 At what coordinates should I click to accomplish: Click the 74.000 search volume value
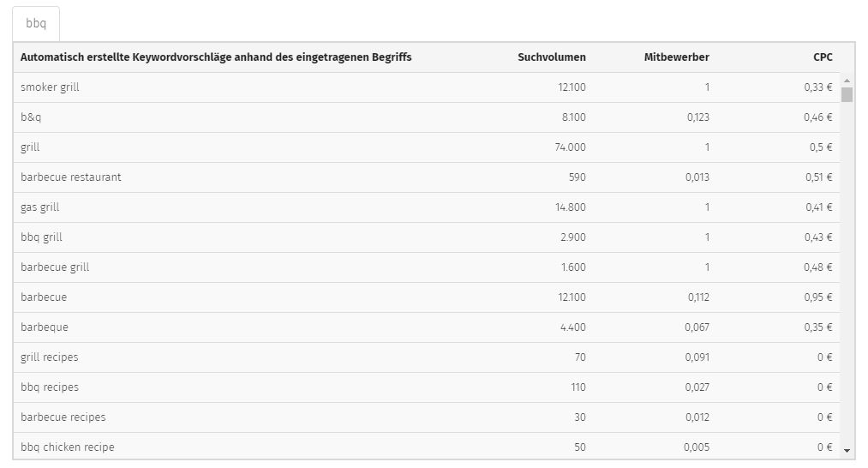pos(570,147)
